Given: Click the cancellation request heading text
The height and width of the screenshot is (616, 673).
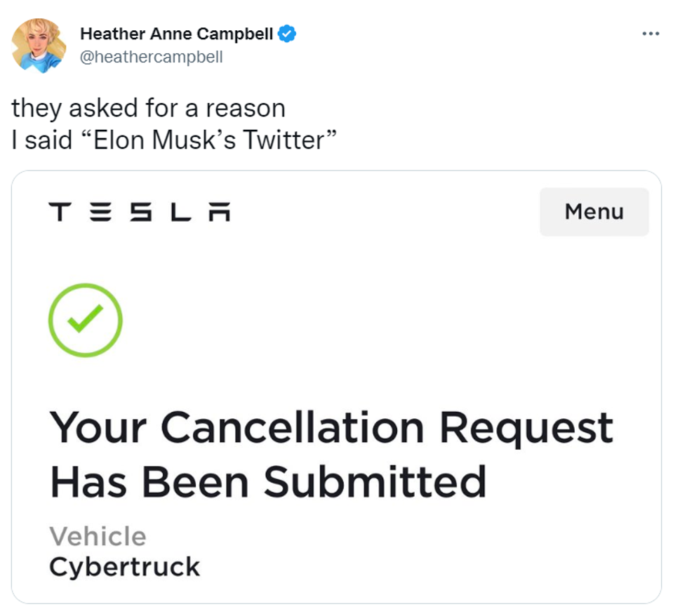Looking at the screenshot, I should 332,453.
